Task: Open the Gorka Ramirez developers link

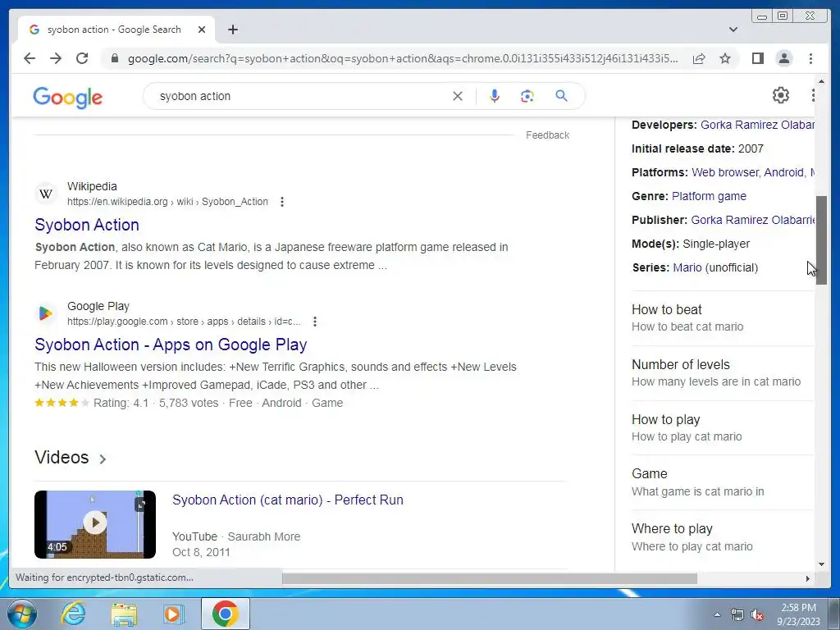Action: pos(757,125)
